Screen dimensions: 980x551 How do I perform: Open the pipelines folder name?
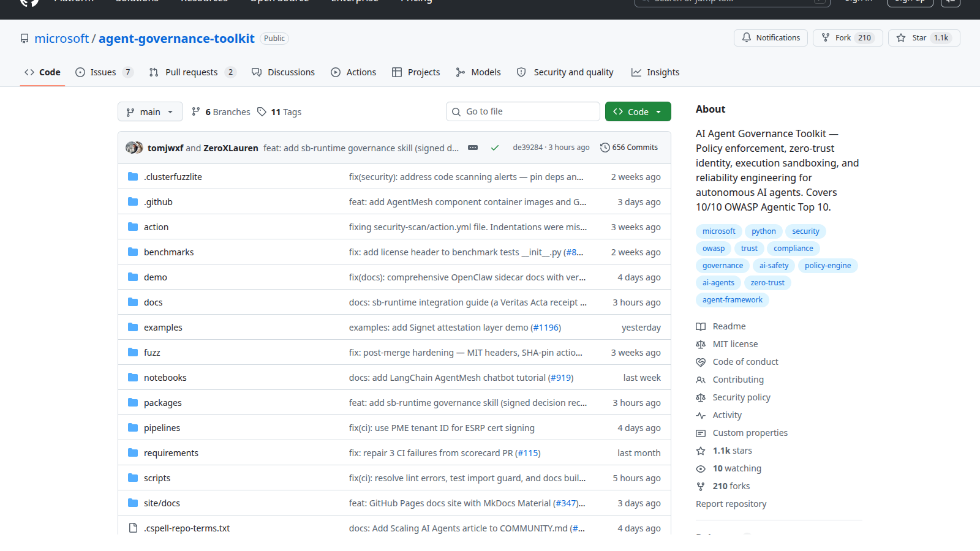[x=162, y=428]
